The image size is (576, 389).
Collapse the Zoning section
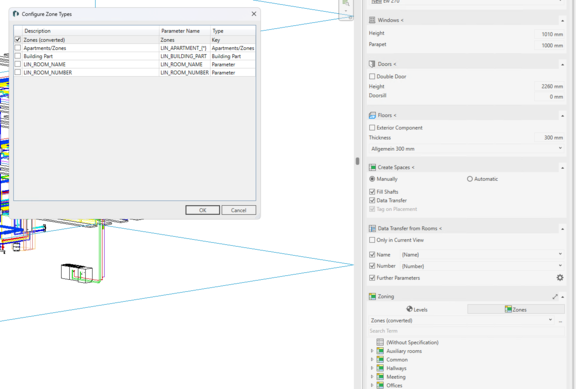pyautogui.click(x=563, y=297)
